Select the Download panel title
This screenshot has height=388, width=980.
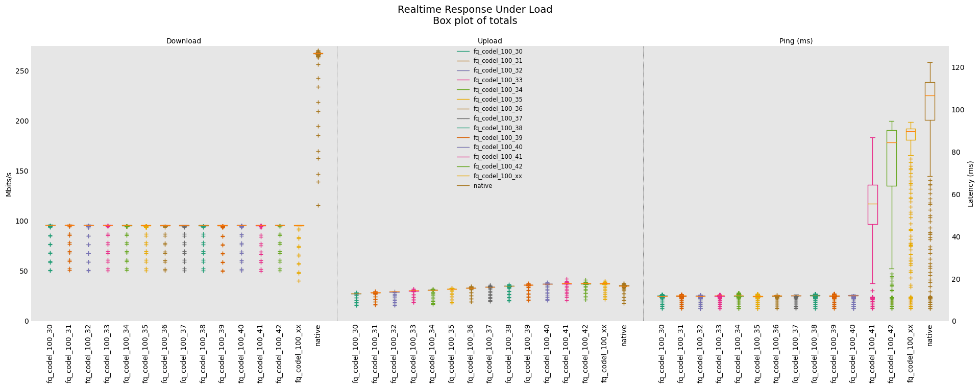click(x=183, y=41)
